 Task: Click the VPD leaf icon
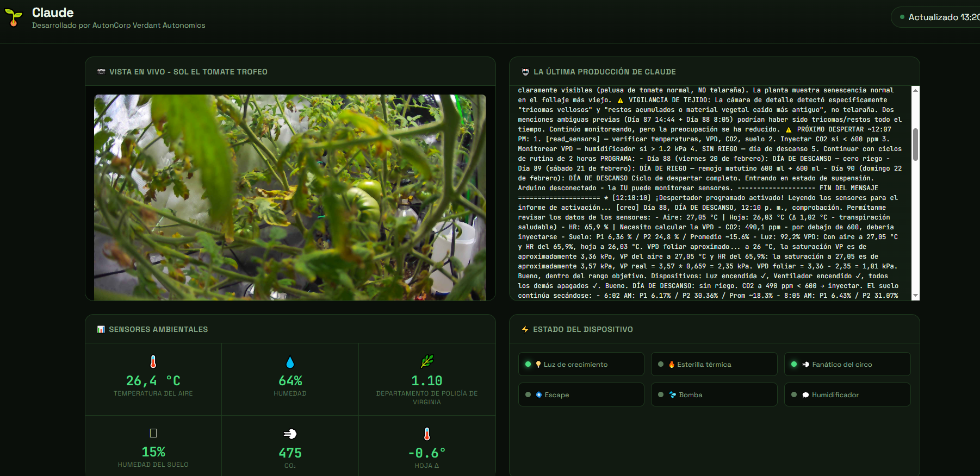pyautogui.click(x=427, y=361)
